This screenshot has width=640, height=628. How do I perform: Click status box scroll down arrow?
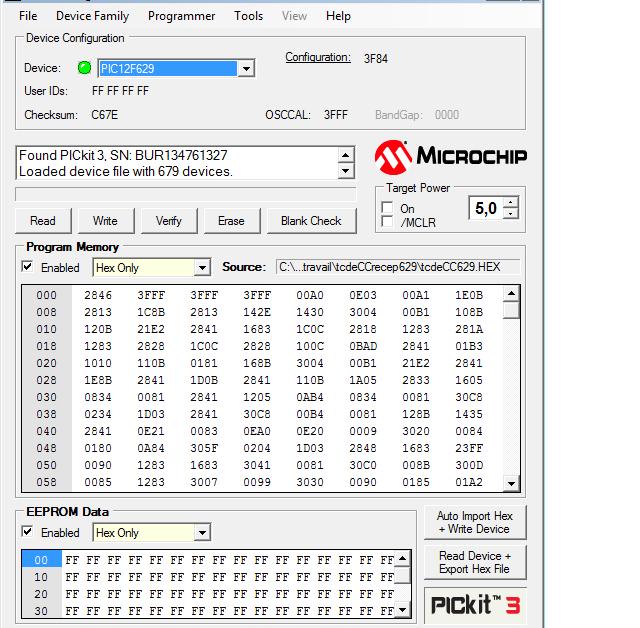point(345,171)
